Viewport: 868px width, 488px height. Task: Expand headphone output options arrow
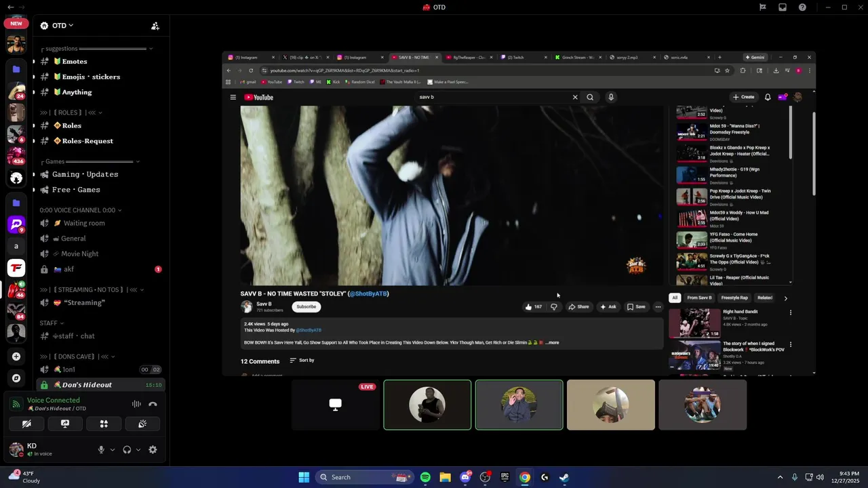pyautogui.click(x=138, y=449)
